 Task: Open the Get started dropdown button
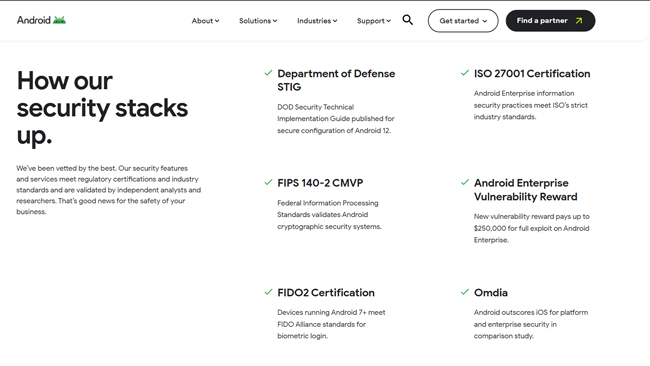click(x=463, y=21)
